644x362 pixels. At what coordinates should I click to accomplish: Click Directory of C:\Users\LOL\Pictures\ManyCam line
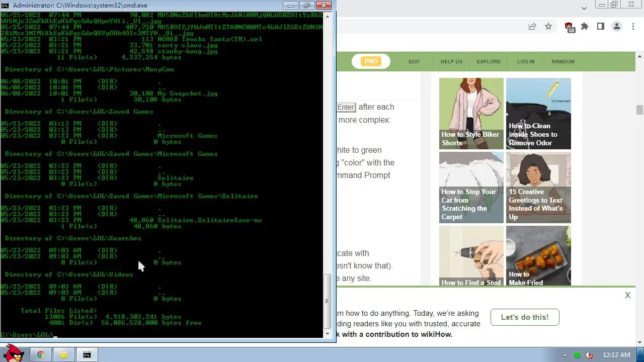89,69
